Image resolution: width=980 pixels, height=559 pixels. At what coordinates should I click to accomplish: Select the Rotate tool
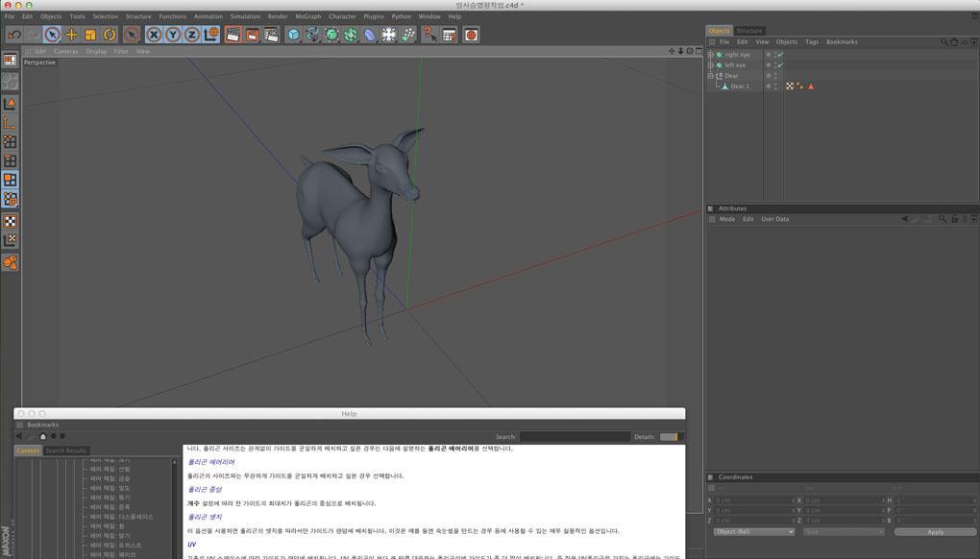[x=110, y=35]
